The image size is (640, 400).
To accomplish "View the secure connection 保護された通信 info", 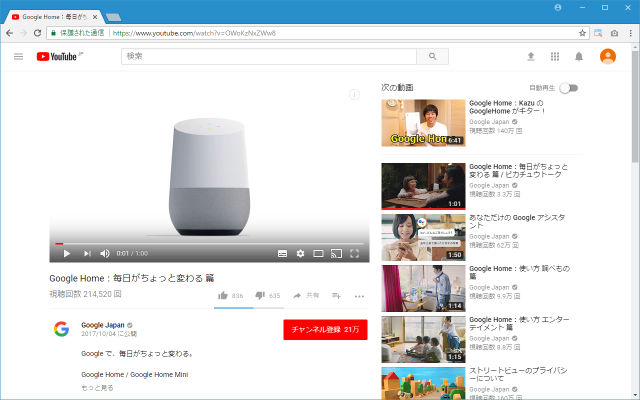I will [78, 33].
